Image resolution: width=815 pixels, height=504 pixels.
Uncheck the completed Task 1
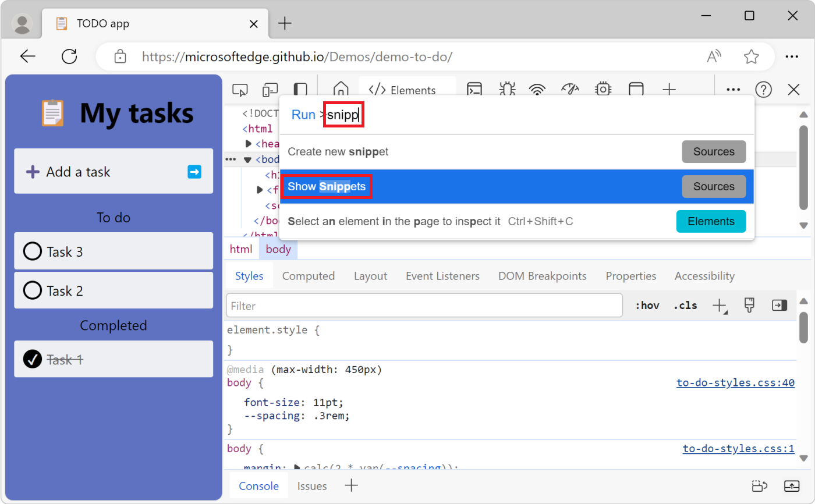coord(32,359)
